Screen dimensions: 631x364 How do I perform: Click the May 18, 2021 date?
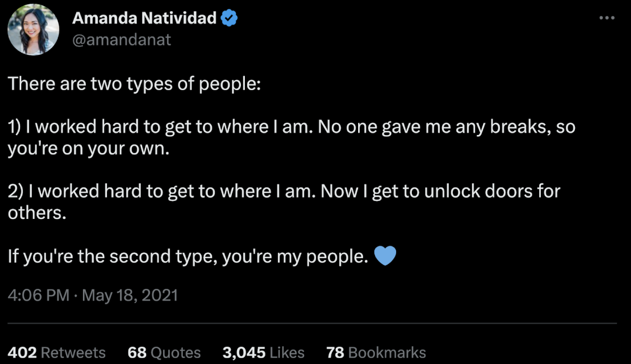coord(130,295)
